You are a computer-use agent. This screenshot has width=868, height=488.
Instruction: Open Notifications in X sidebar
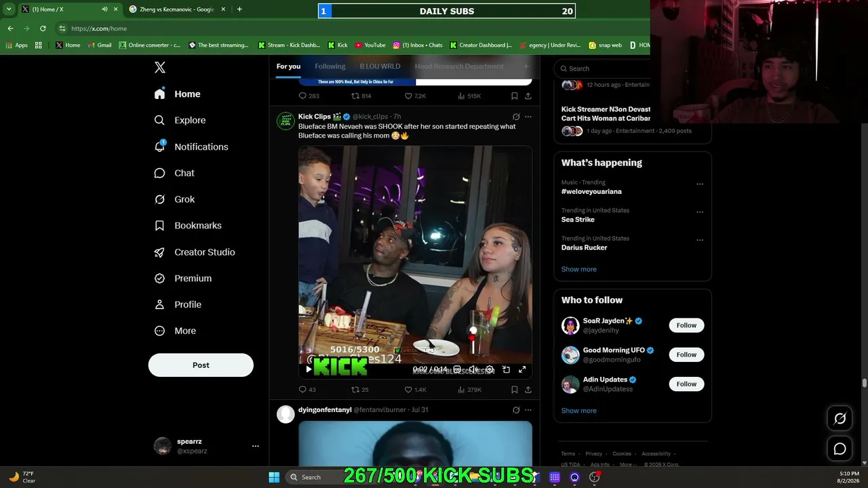click(x=191, y=146)
